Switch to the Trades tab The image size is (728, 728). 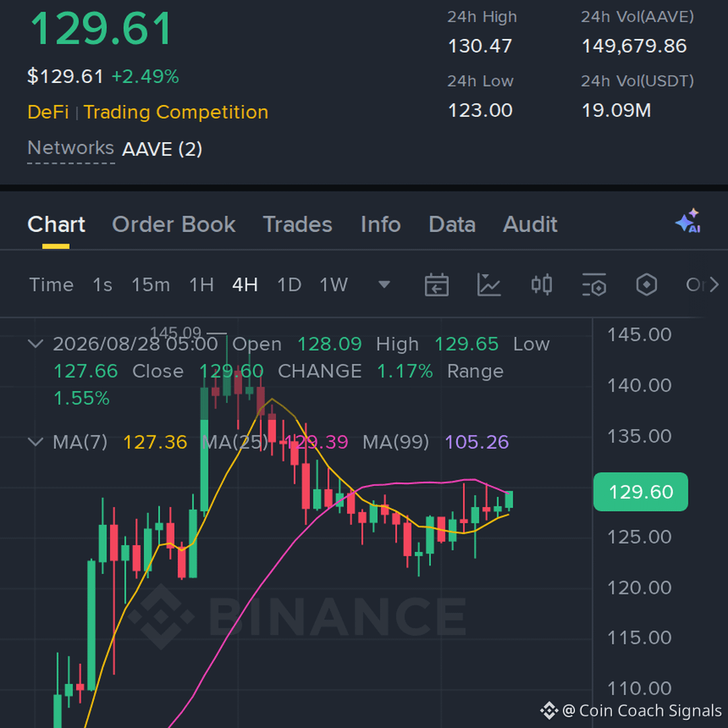coord(298,224)
